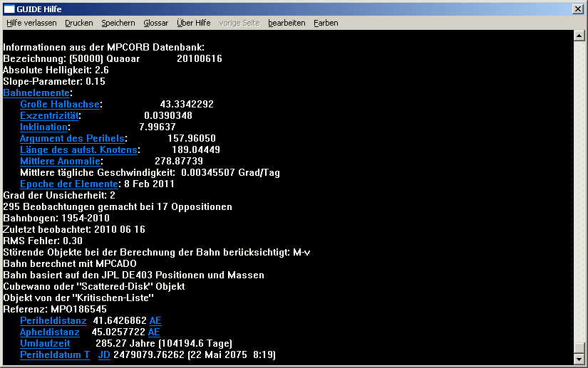The width and height of the screenshot is (588, 368).
Task: Click the scrollbar up arrow
Action: coord(579,35)
